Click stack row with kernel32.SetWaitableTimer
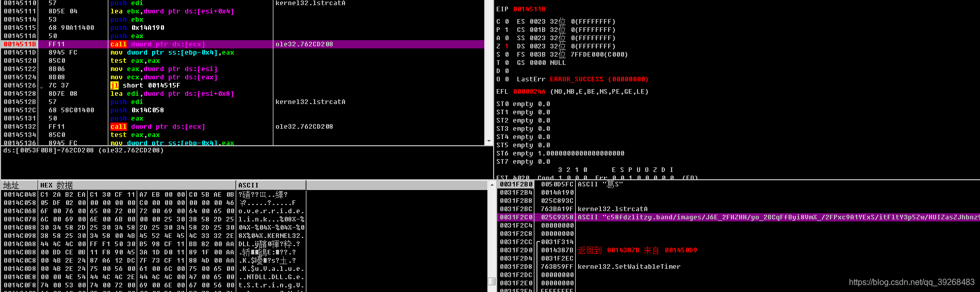Screen dimensions: 980x292 (x=739, y=267)
